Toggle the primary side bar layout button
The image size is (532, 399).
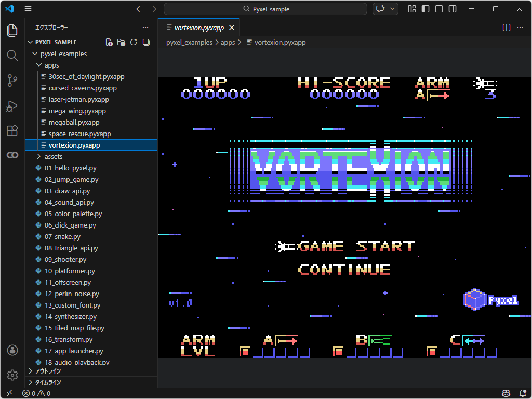425,9
